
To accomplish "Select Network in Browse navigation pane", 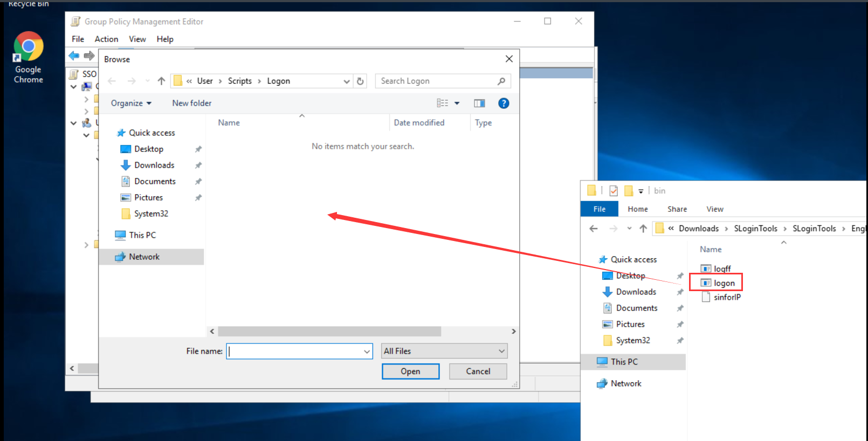I will [144, 257].
